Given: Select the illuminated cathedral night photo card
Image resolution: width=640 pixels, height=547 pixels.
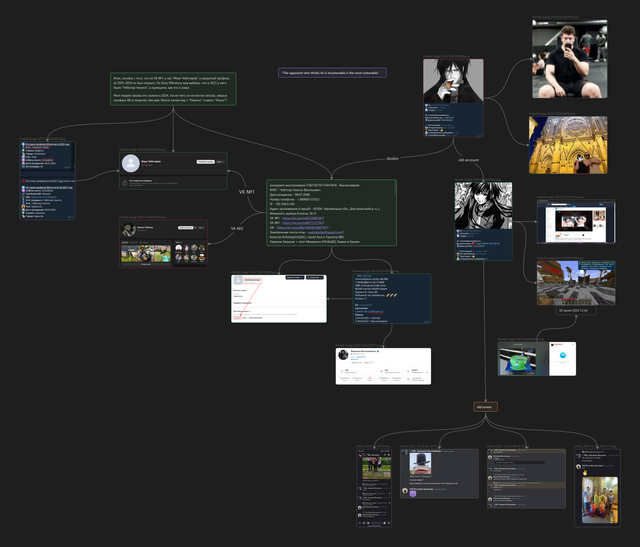Looking at the screenshot, I should tap(568, 145).
